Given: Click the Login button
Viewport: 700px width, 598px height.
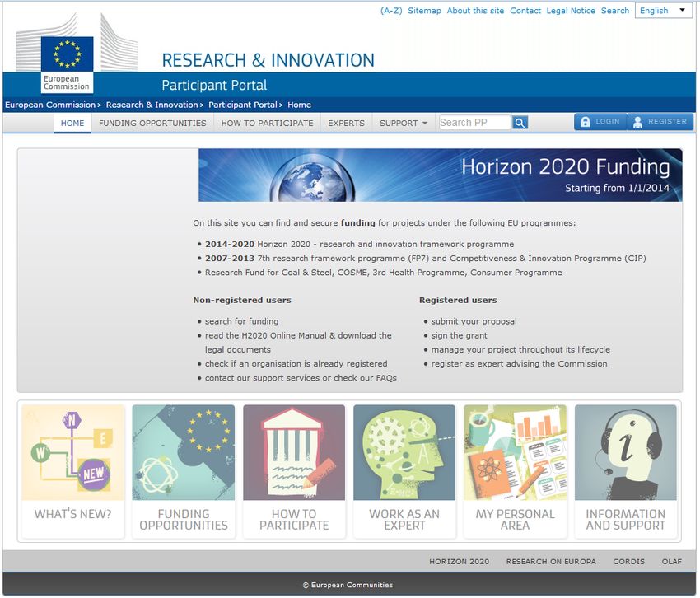Looking at the screenshot, I should [x=600, y=121].
